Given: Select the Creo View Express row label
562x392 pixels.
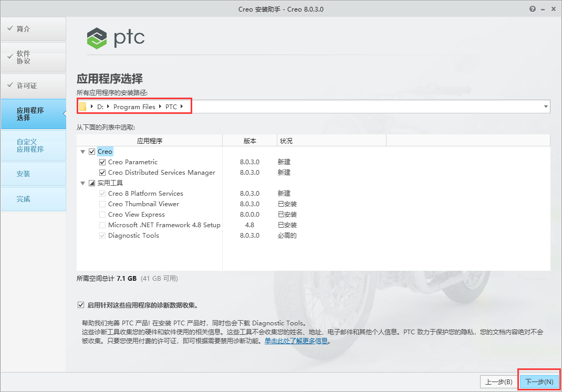Looking at the screenshot, I should tap(136, 215).
